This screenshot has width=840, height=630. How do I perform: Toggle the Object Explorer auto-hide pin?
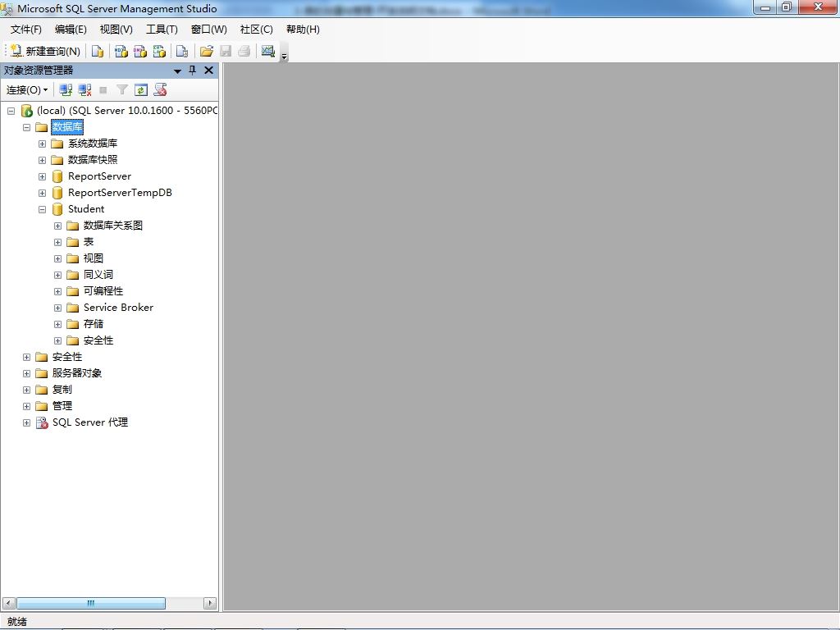point(192,71)
